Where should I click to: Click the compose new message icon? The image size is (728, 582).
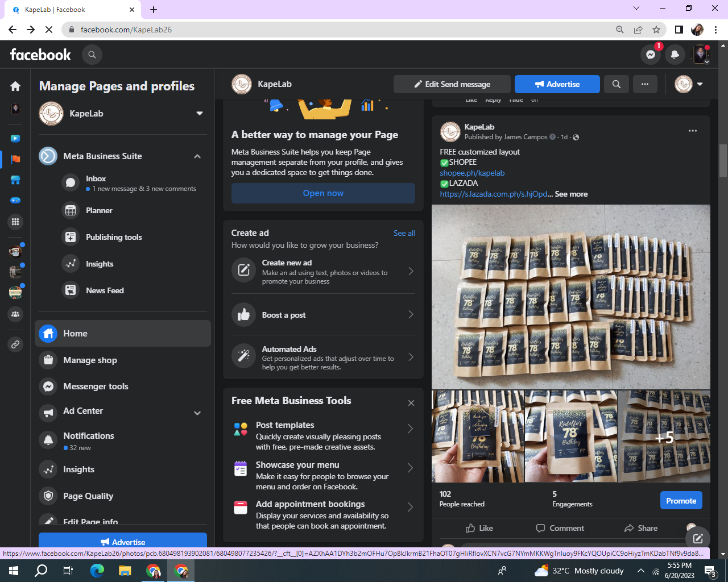pos(698,538)
